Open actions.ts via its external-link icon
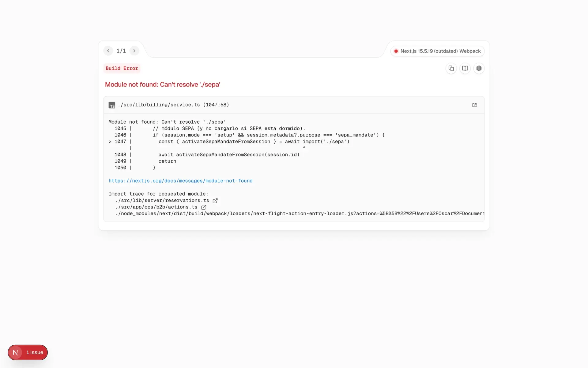 (x=204, y=207)
